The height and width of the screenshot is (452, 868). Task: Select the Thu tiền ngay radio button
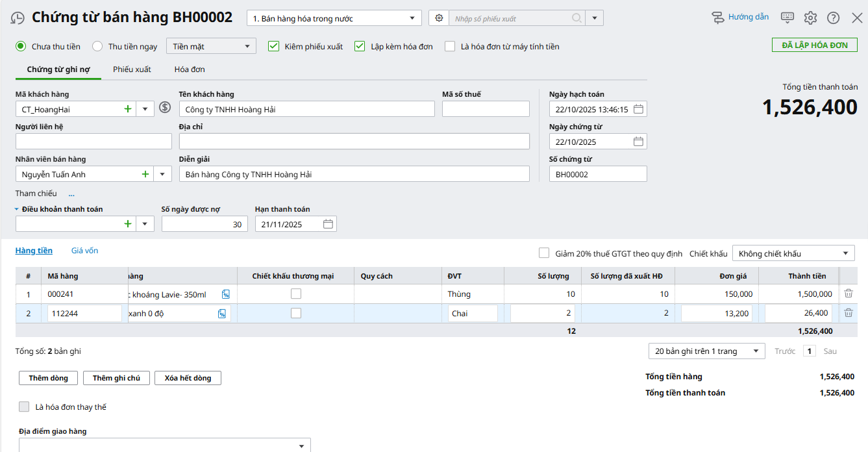(97, 46)
